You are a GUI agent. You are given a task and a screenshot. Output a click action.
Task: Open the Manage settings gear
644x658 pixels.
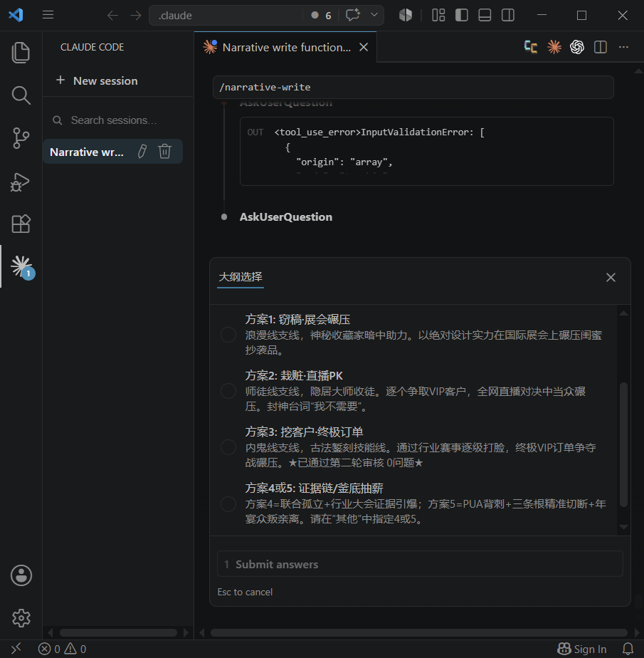pos(21,617)
